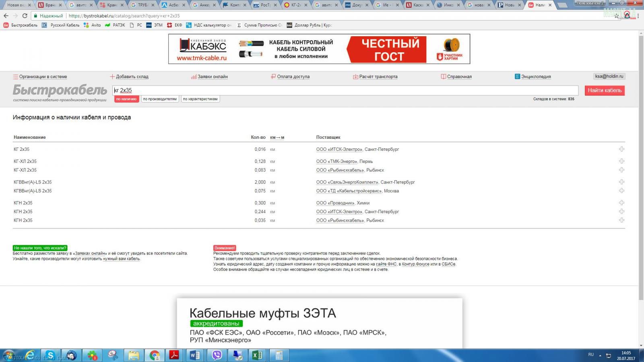This screenshot has width=644, height=362.
Task: Click the Avito bookmark icon
Action: point(86,25)
